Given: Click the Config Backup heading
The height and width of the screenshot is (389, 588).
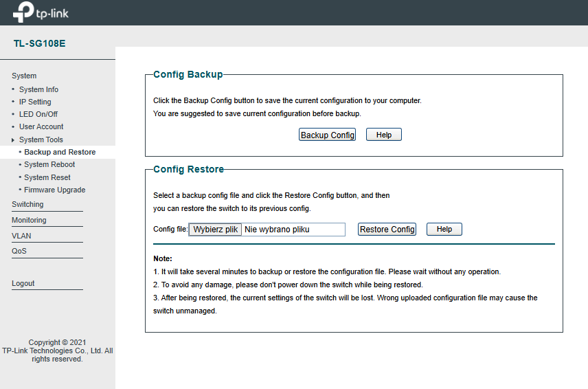Looking at the screenshot, I should [188, 74].
